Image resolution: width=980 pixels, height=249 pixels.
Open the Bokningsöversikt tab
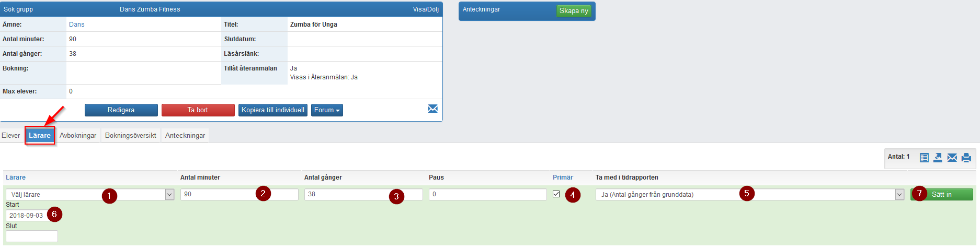pos(131,135)
